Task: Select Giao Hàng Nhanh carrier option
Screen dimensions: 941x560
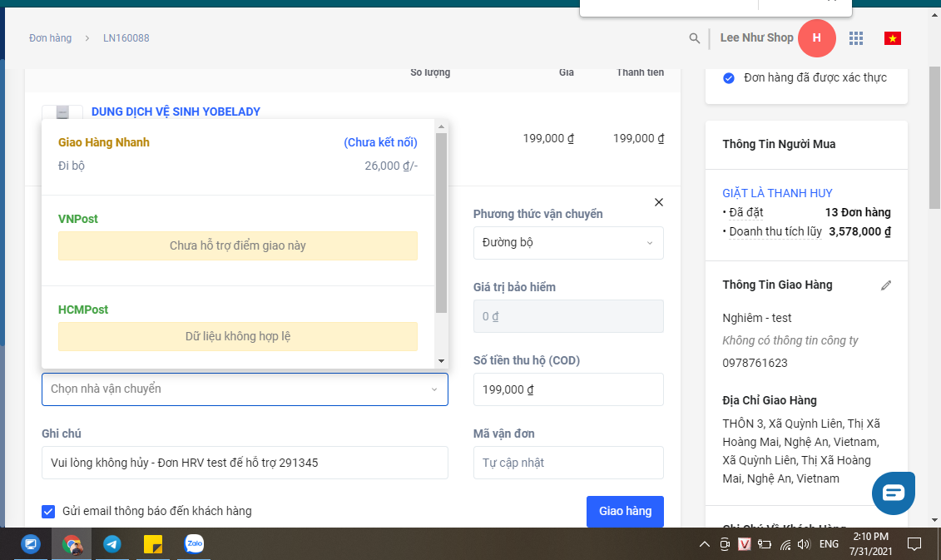Action: pos(238,154)
